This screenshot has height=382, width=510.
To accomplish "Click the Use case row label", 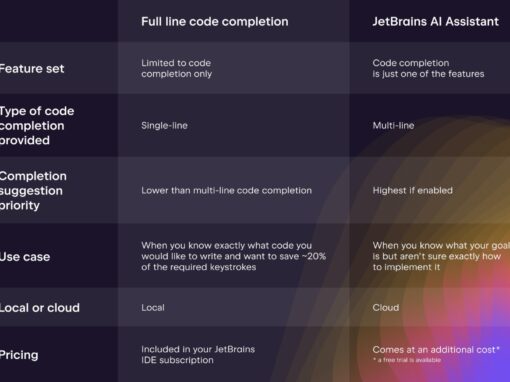I will click(x=25, y=257).
